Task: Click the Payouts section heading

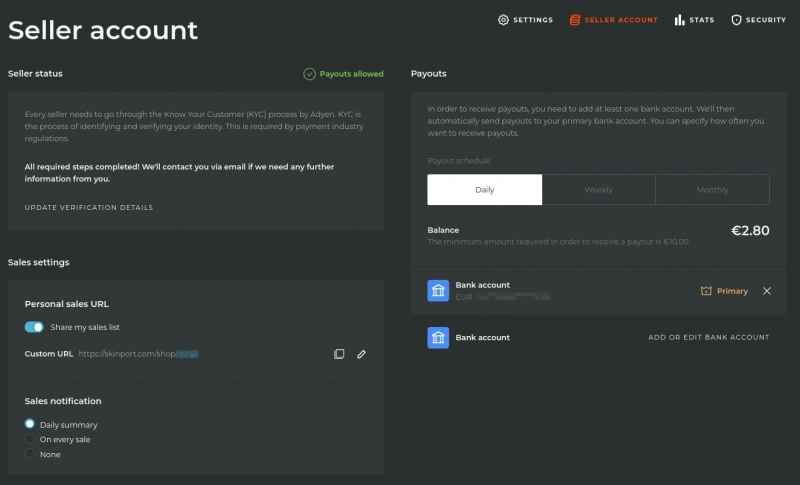Action: [x=429, y=73]
